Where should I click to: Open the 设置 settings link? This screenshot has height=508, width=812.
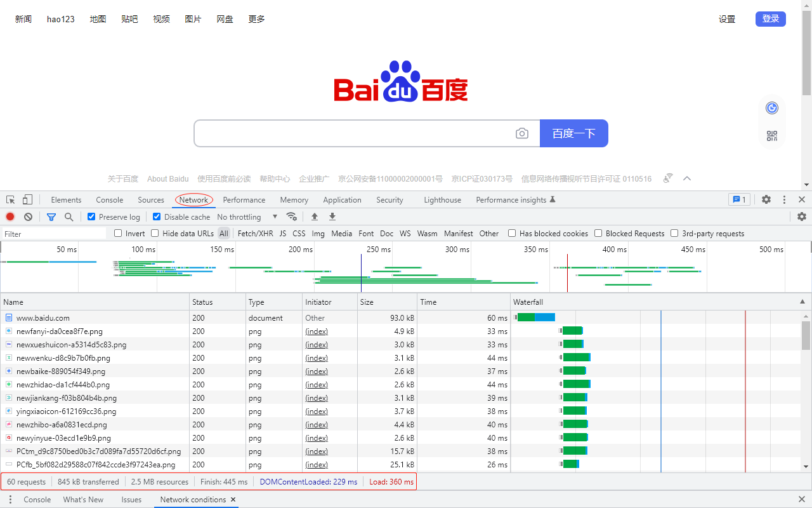(x=727, y=19)
